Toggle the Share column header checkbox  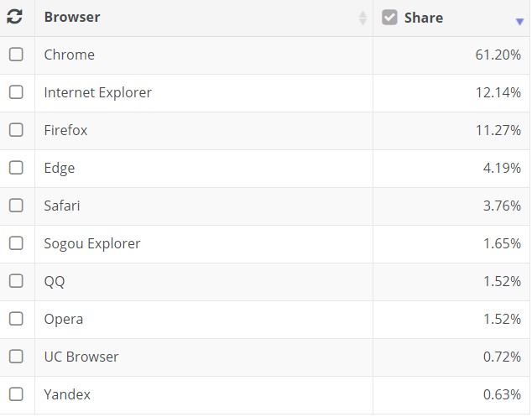[x=389, y=17]
